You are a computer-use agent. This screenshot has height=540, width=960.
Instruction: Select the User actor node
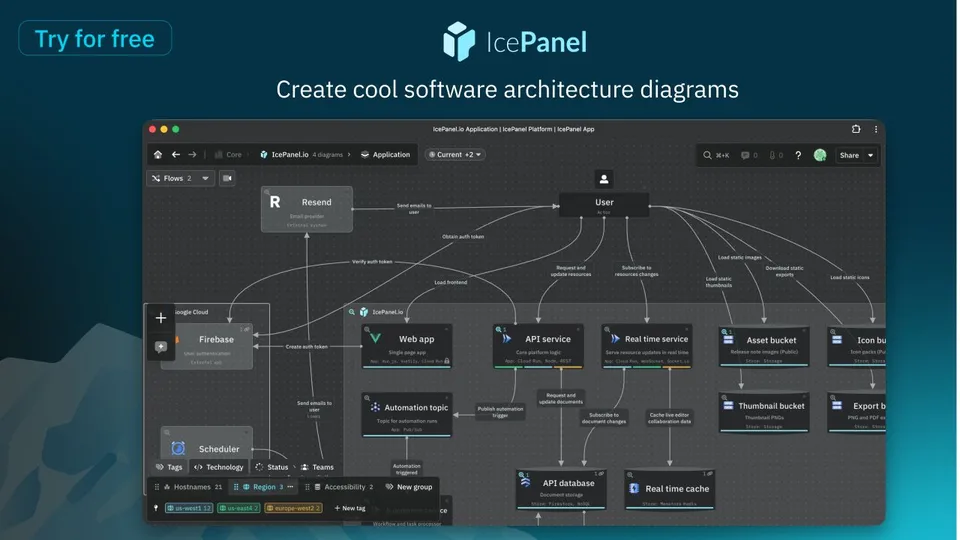[x=604, y=204]
